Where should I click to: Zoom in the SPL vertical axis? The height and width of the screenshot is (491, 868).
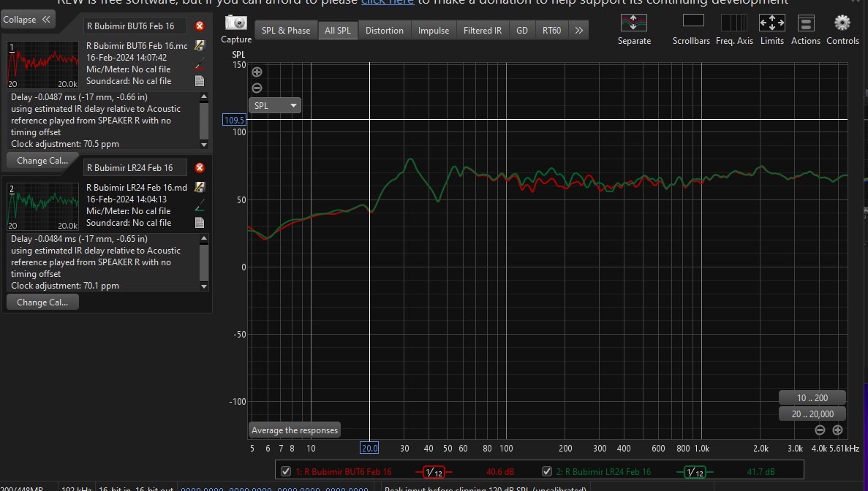[x=257, y=72]
